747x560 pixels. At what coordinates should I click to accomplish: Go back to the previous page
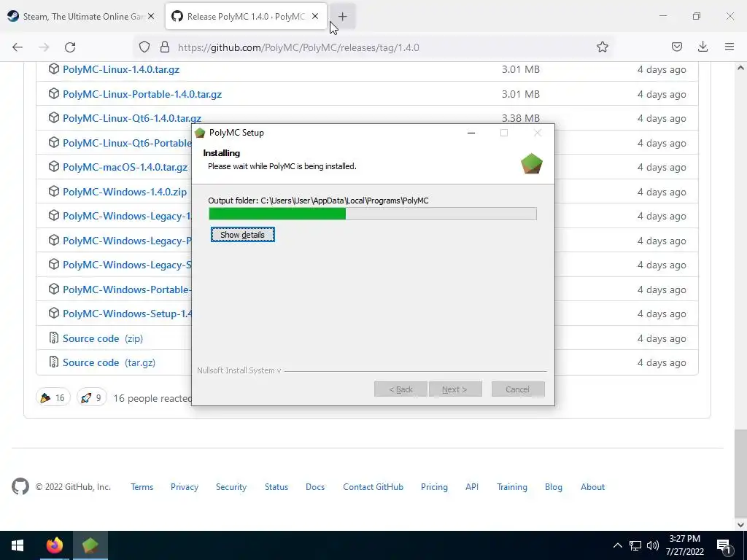18,47
